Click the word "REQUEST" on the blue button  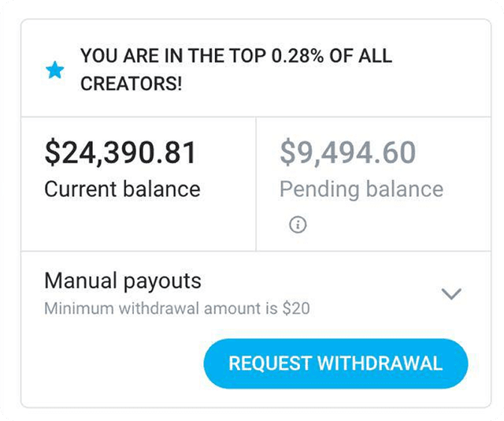coord(269,363)
